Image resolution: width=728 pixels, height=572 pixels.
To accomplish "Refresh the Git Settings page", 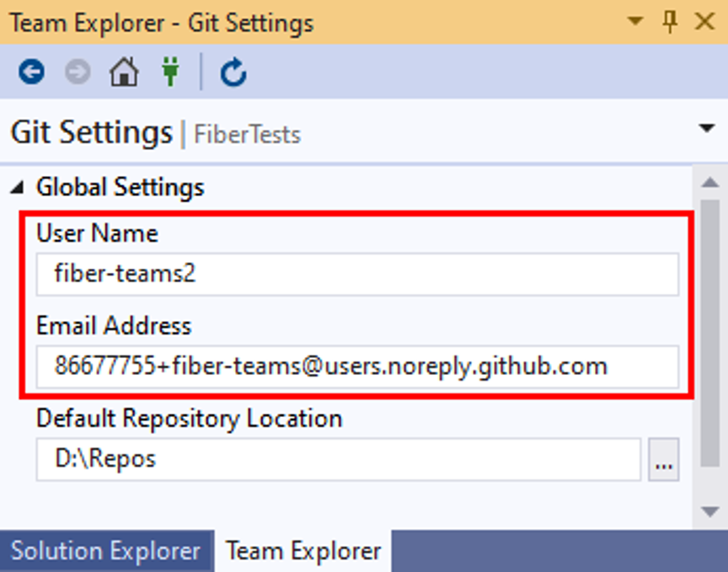I will [x=233, y=72].
